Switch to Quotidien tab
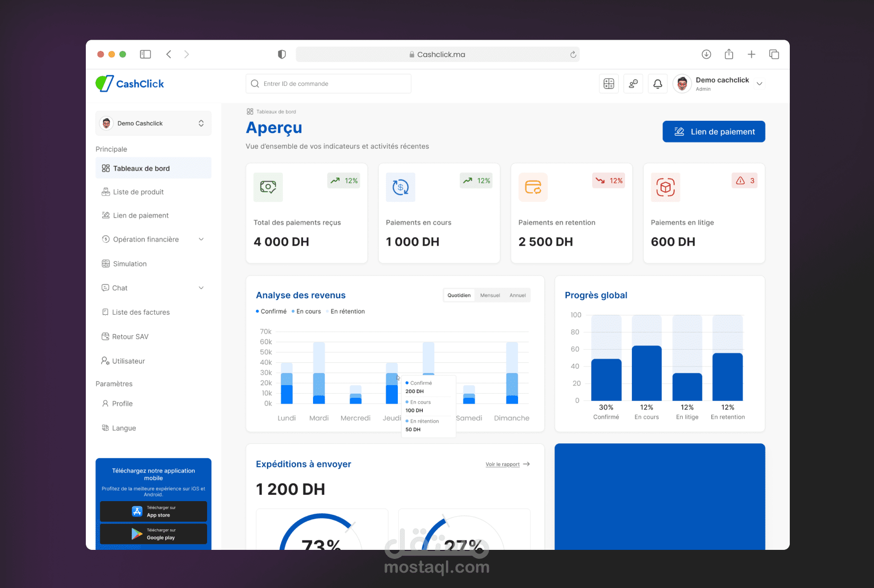This screenshot has width=874, height=588. (459, 296)
